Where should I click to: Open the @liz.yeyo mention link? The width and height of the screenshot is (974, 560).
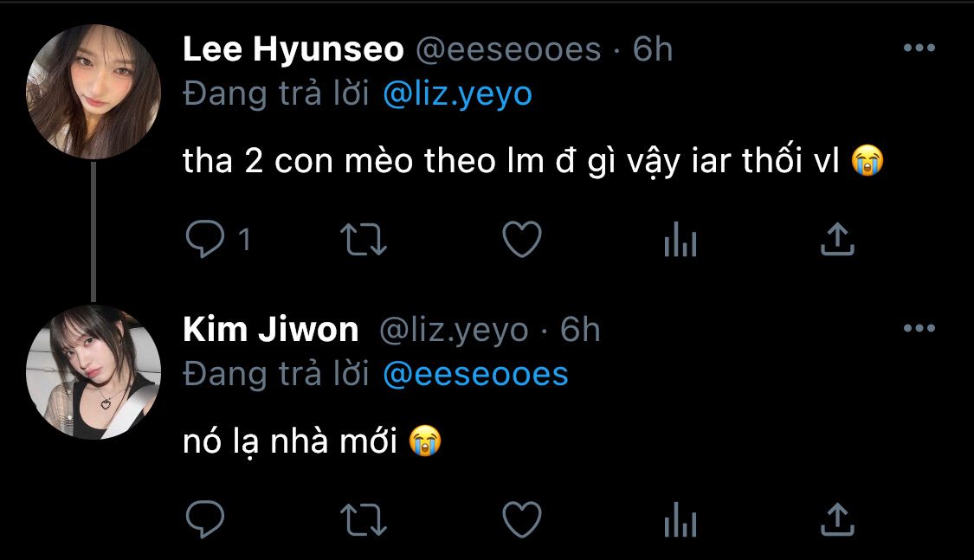[x=458, y=95]
